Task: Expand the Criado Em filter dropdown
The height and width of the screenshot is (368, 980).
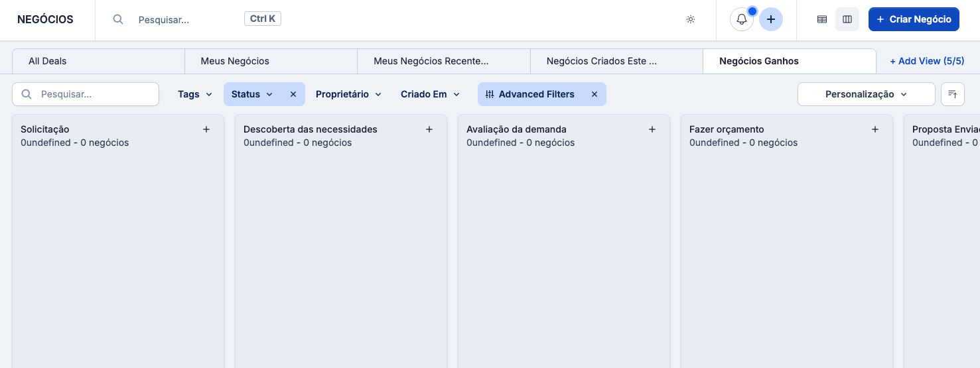Action: (x=430, y=94)
